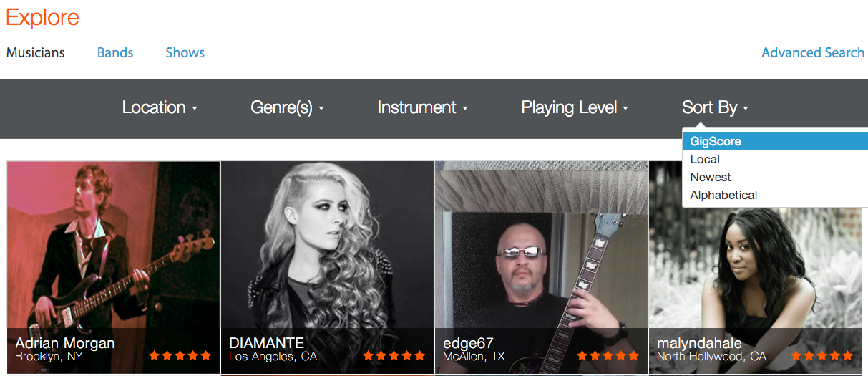The width and height of the screenshot is (868, 376).
Task: Switch to the Bands tab
Action: tap(115, 52)
